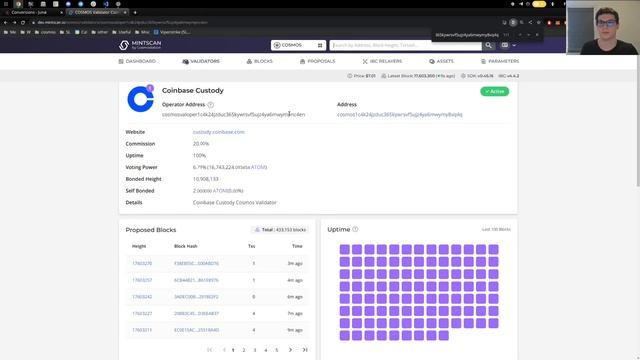Image resolution: width=640 pixels, height=360 pixels.
Task: Open the Misc bookmarks folder
Action: point(142,32)
